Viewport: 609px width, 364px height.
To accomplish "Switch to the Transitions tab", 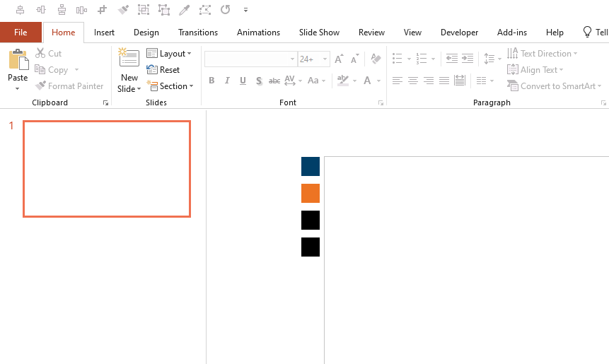I will click(x=198, y=33).
